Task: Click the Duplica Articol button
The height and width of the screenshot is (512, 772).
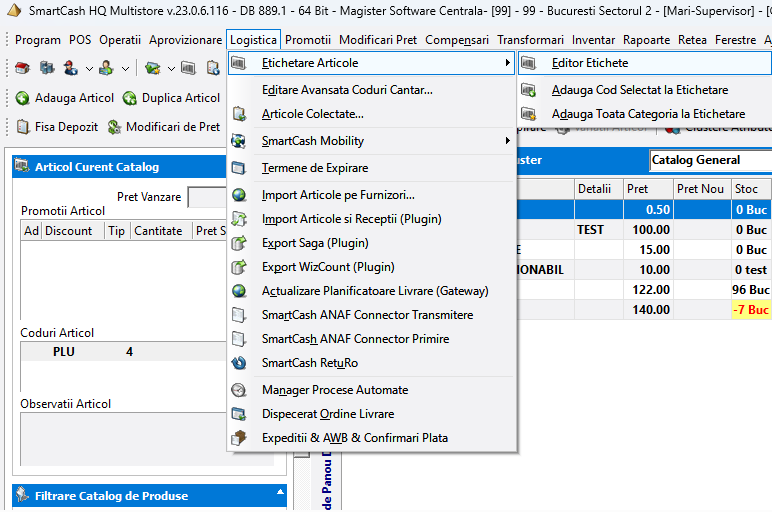Action: click(171, 98)
